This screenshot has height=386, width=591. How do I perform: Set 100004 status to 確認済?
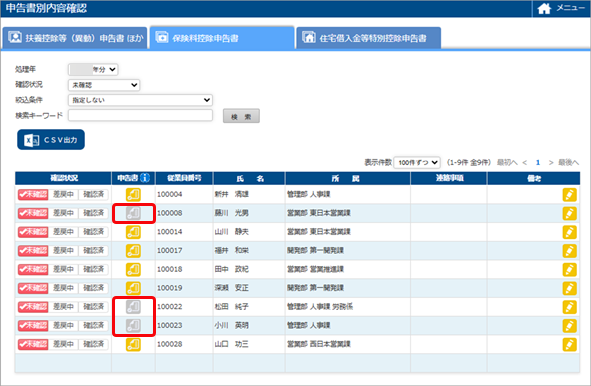pyautogui.click(x=93, y=195)
